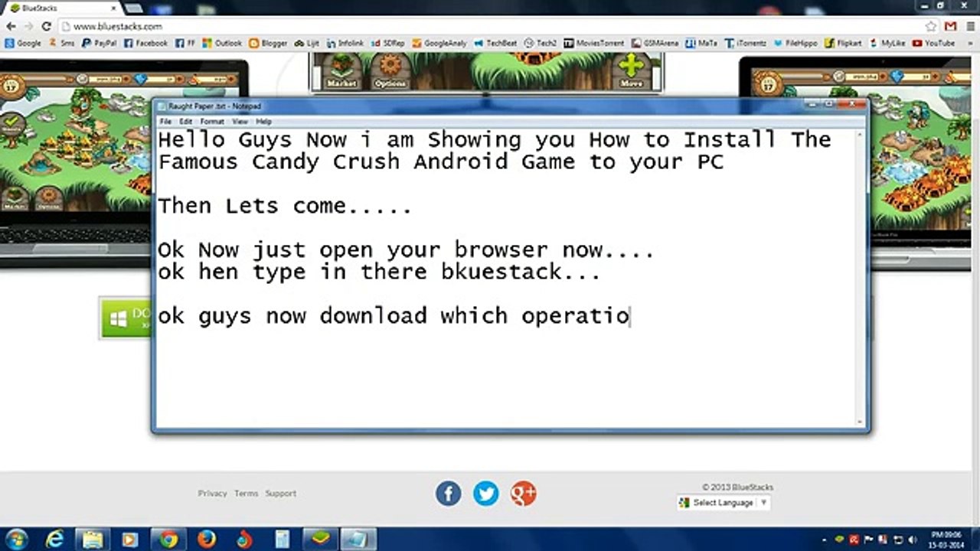980x551 pixels.
Task: Open the Privacy footer link
Action: (212, 494)
